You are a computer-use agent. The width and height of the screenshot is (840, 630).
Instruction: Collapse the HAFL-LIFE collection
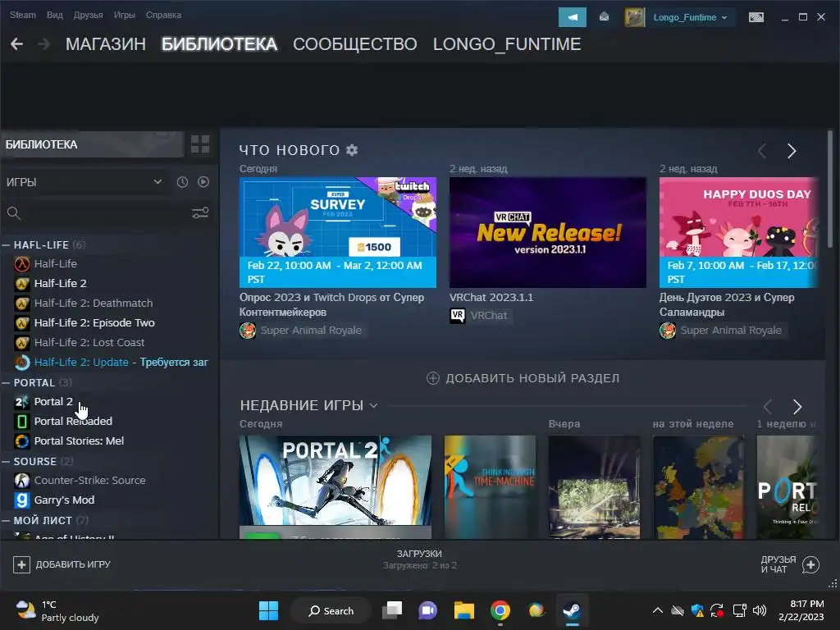point(6,244)
